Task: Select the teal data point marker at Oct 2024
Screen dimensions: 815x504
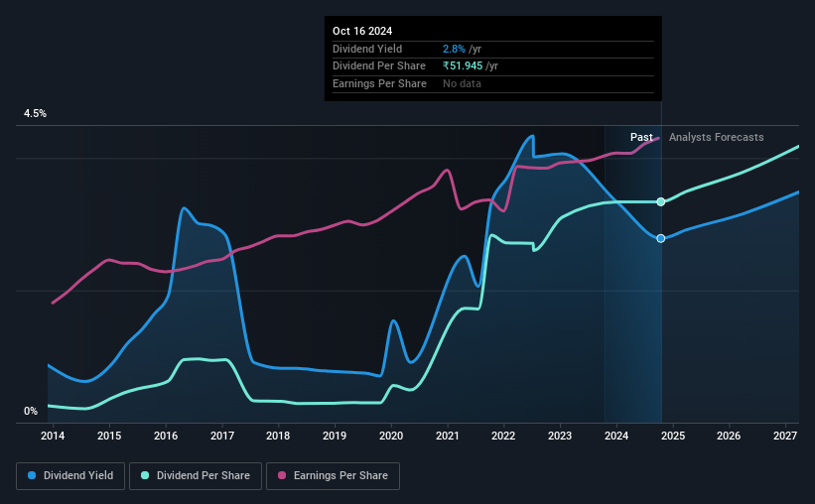Action: point(660,201)
